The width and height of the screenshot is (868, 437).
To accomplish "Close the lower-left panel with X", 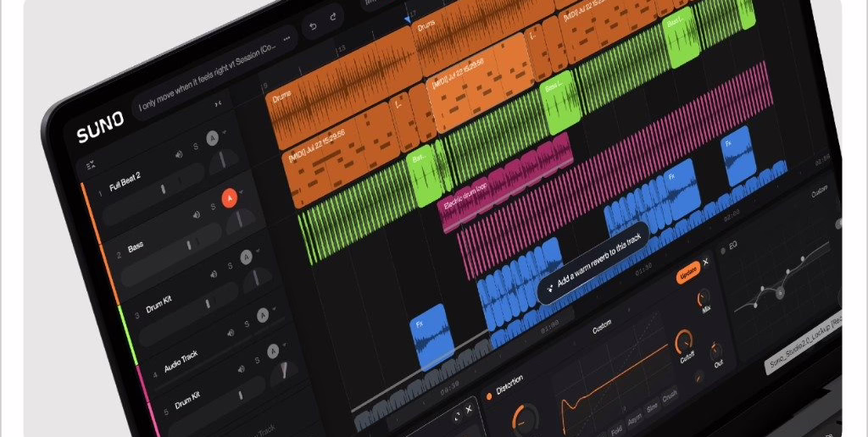I will (468, 409).
